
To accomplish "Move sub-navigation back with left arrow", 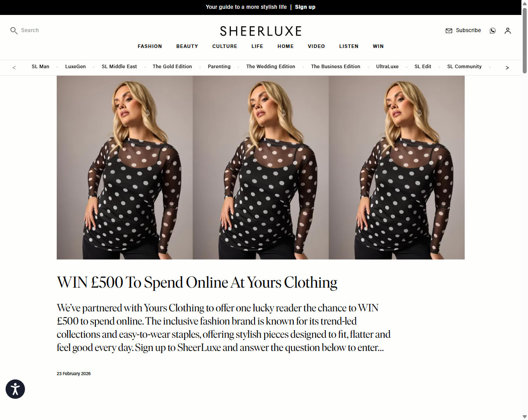I will pyautogui.click(x=14, y=68).
